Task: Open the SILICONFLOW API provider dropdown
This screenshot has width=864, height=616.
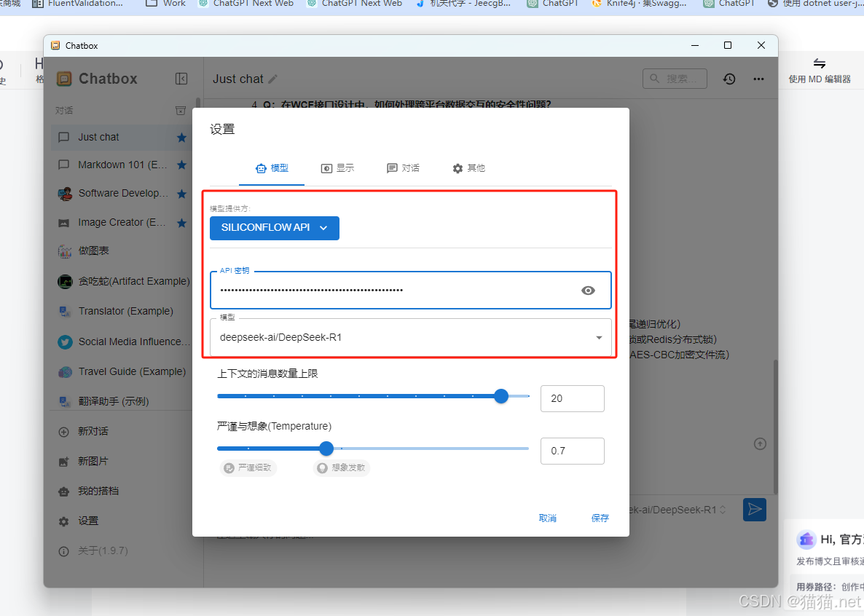Action: coord(275,228)
